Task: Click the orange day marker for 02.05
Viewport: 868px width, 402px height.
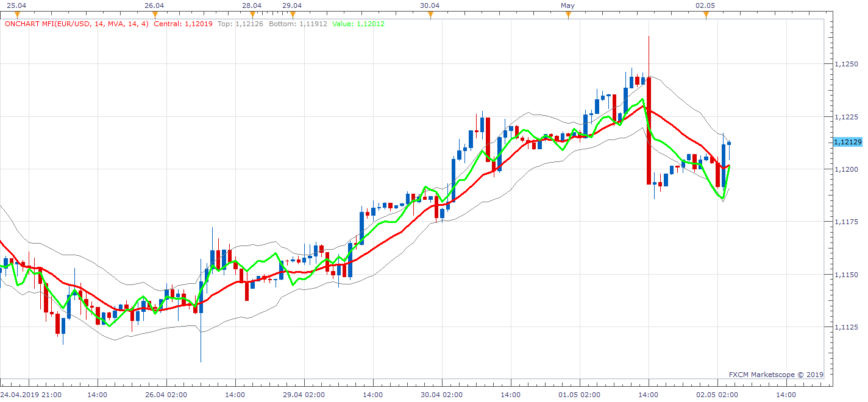Action: pos(706,15)
